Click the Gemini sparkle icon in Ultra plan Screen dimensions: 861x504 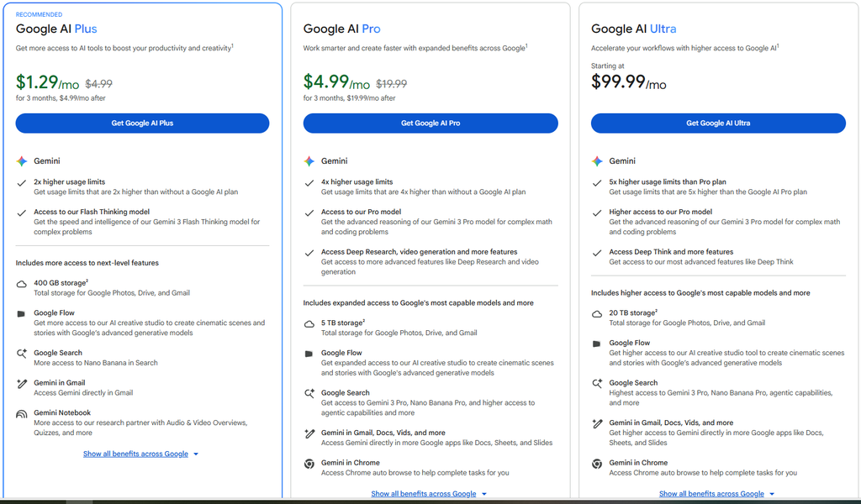point(597,161)
